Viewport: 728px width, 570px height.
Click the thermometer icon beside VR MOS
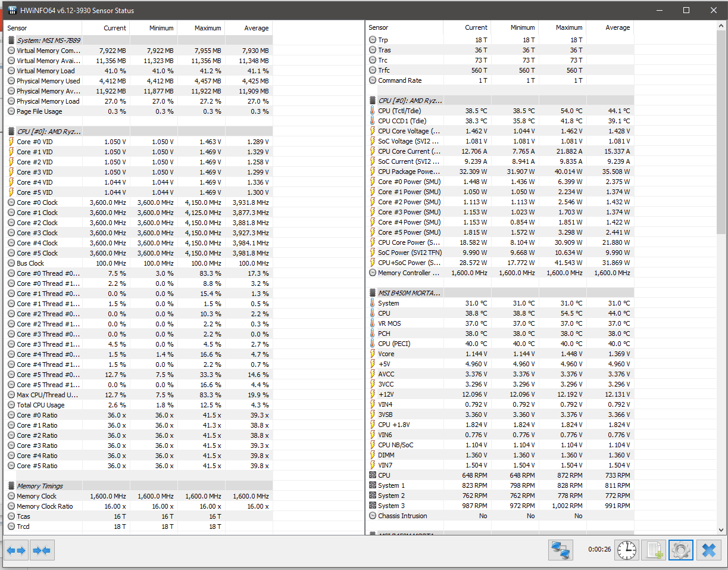tap(373, 323)
